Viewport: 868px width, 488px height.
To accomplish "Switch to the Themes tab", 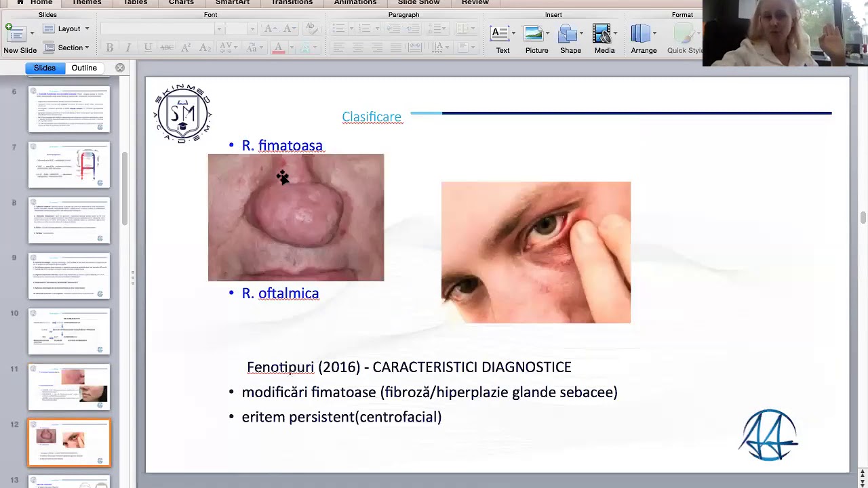I will click(x=86, y=3).
